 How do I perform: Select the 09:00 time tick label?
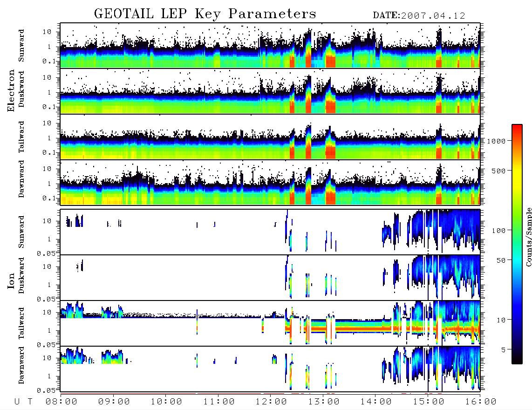point(114,402)
